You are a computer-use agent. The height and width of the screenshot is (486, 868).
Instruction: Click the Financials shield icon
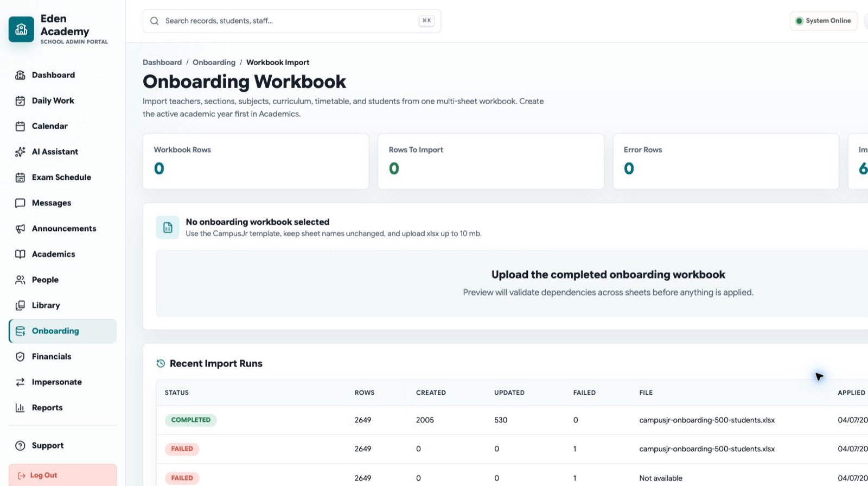[20, 356]
